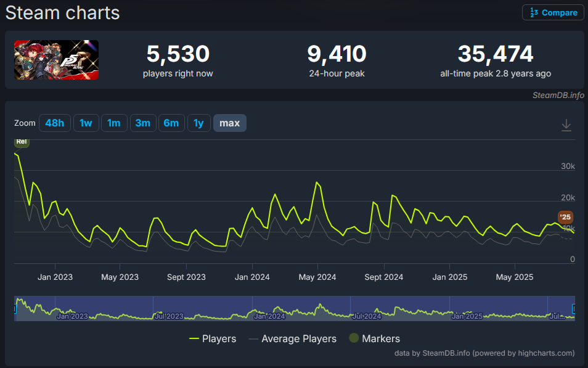Click the May 2024 axis label
This screenshot has height=368, width=588.
click(317, 277)
